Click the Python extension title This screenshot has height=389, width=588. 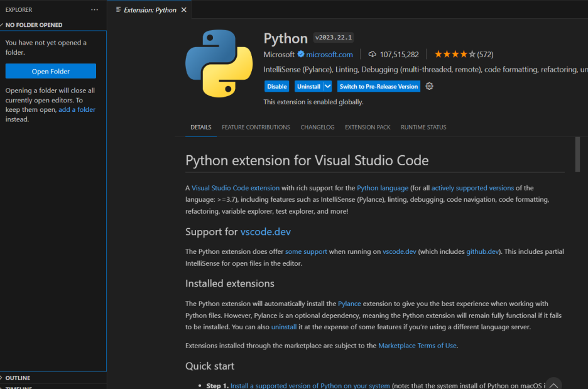tap(285, 38)
